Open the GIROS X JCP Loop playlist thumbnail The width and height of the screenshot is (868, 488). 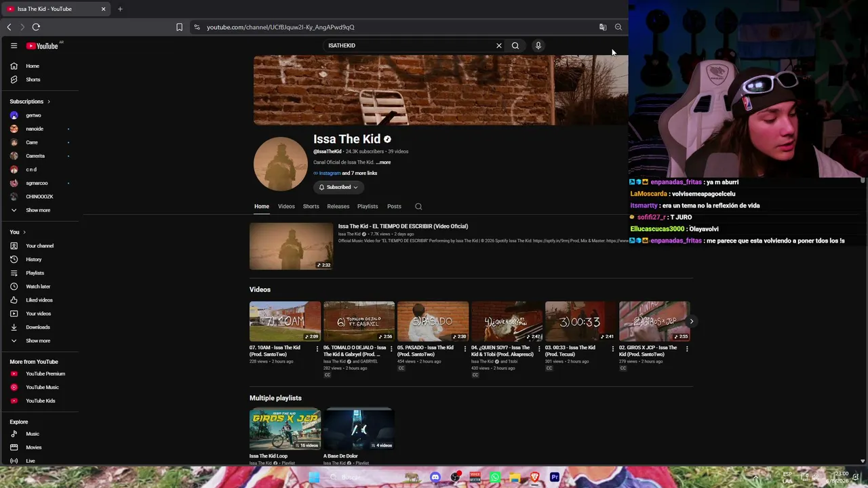285,429
